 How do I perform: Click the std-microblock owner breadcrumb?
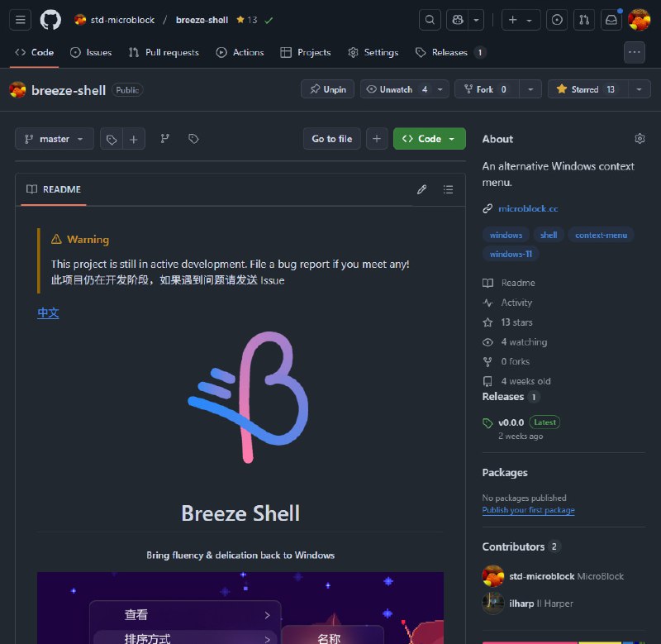point(122,20)
